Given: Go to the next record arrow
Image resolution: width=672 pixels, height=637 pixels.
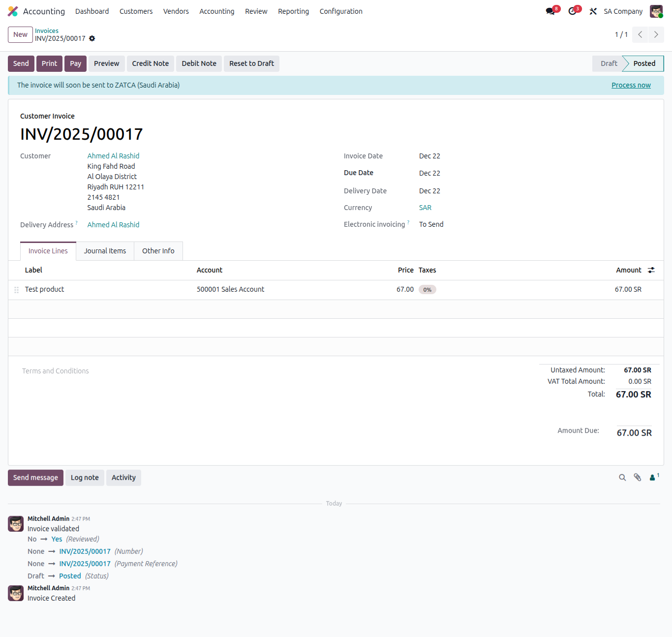Looking at the screenshot, I should point(656,34).
